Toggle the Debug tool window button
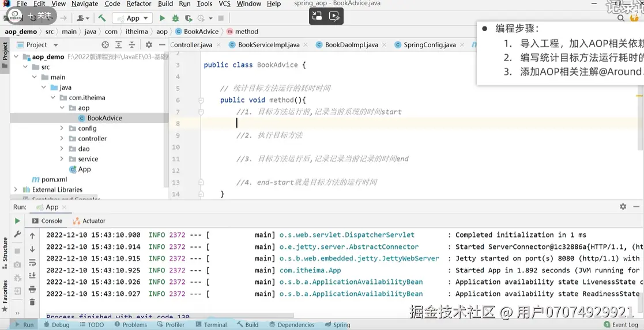 [57, 325]
